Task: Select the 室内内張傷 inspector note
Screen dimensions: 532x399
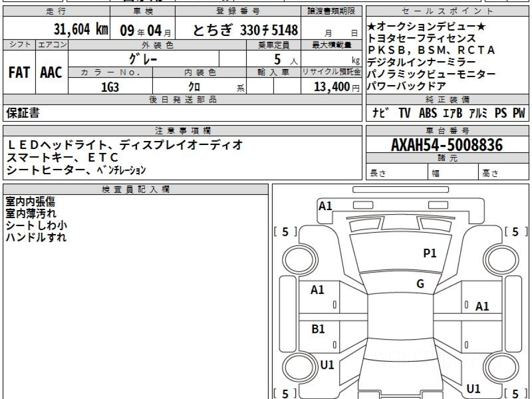Action: pos(30,202)
